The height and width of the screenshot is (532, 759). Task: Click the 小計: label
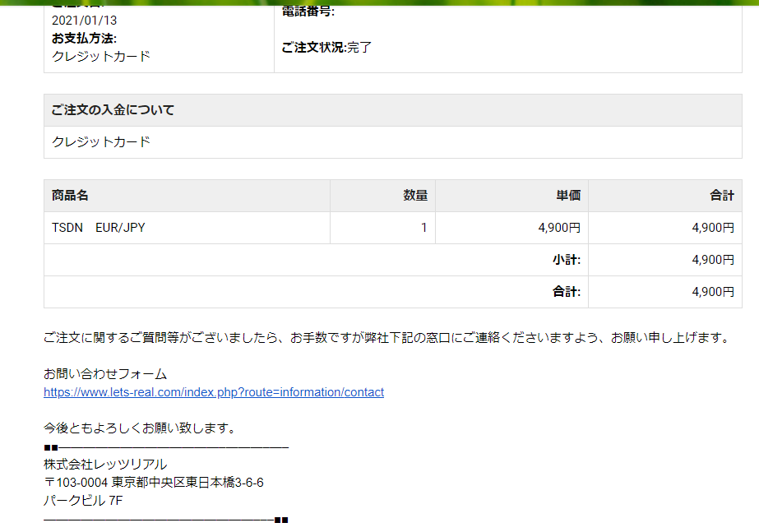(x=567, y=260)
